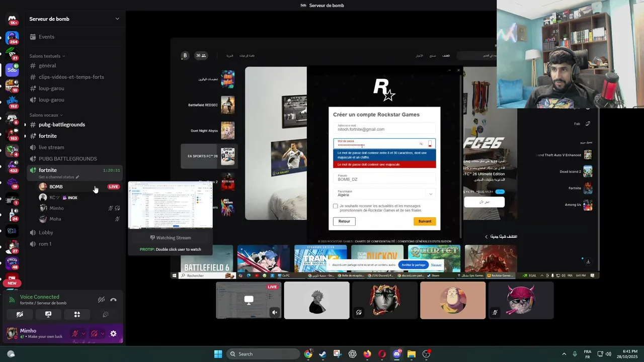
Task: Collapse Salons vocaux category
Action: pyautogui.click(x=46, y=115)
